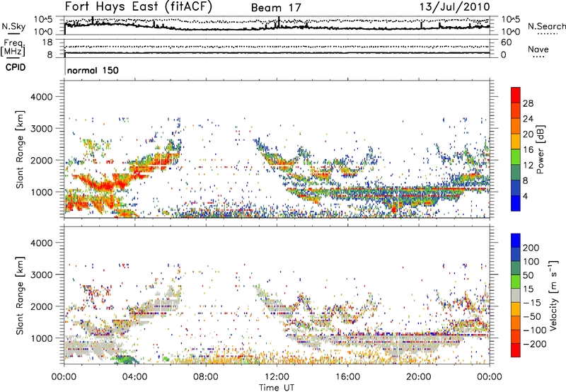Click the '18' frequency axis tick
This screenshot has width=566, height=392.
click(47, 42)
